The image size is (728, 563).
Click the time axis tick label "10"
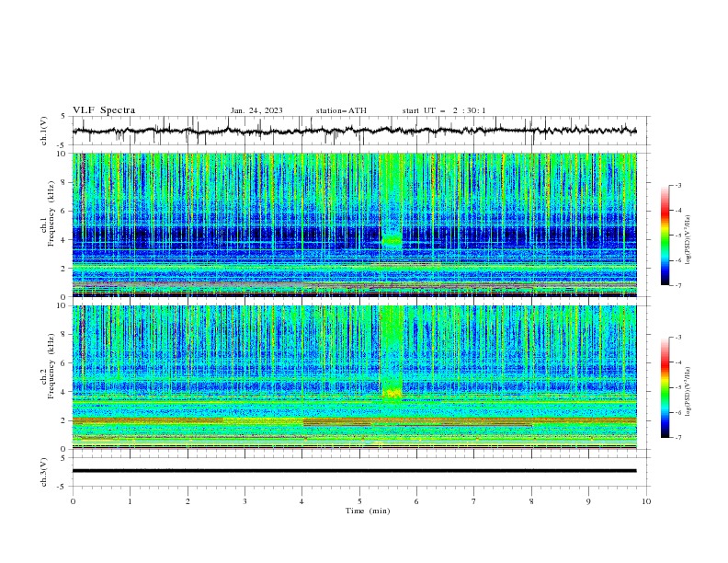(646, 501)
